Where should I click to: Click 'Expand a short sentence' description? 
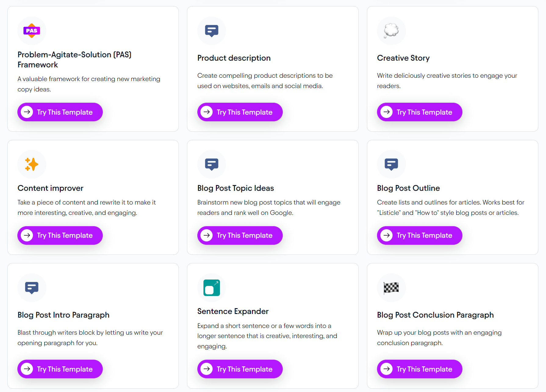tap(267, 336)
